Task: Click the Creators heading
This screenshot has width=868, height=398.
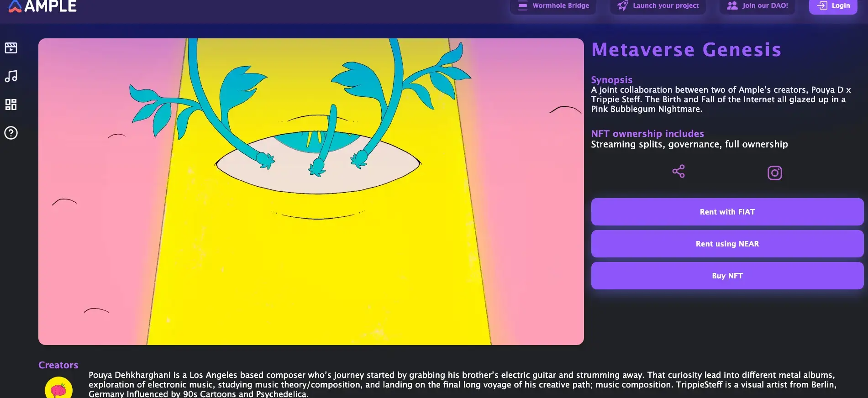Action: pyautogui.click(x=58, y=365)
